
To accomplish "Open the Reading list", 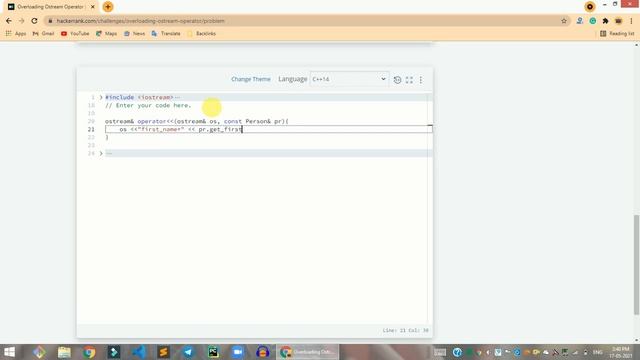I will 617,33.
